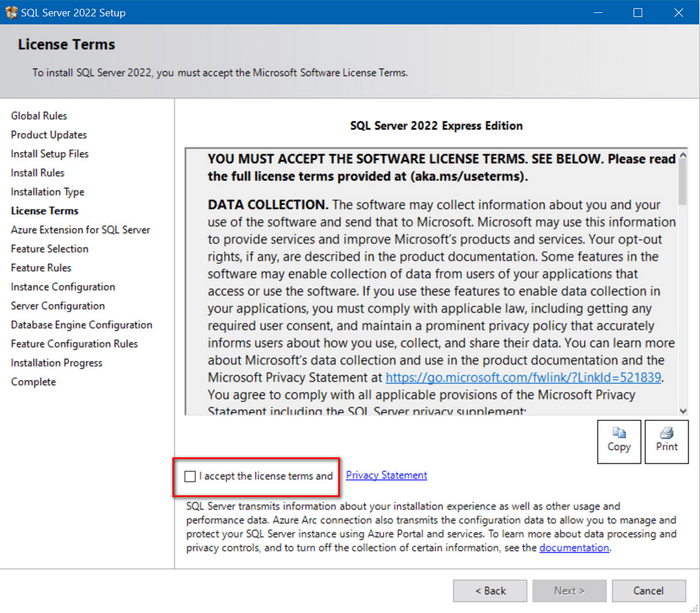Maximize the SQL Server 2022 Setup window

tap(638, 13)
